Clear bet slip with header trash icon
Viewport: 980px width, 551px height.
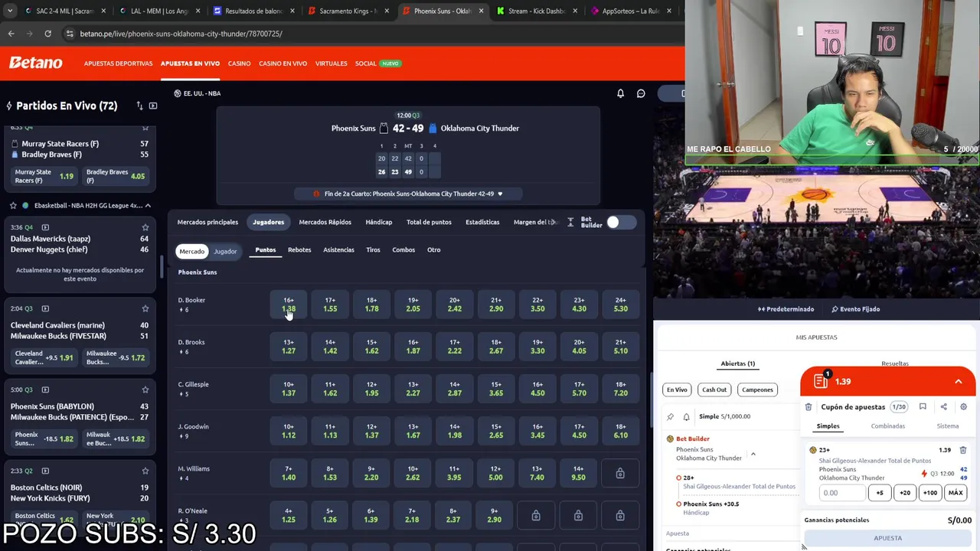point(808,407)
